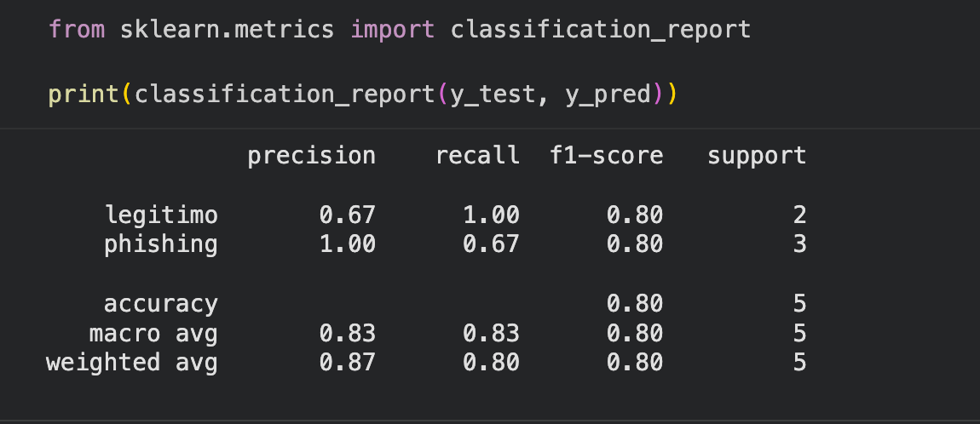This screenshot has height=424, width=980.
Task: Click the weighted avg row label
Action: tap(132, 363)
